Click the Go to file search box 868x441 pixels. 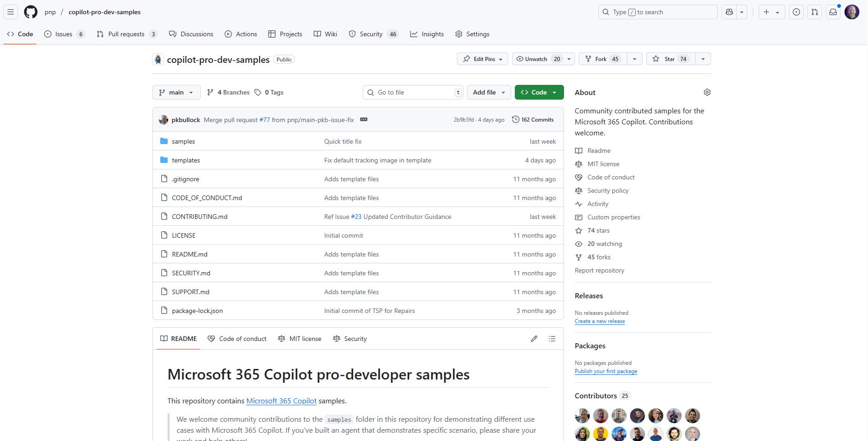[x=413, y=92]
